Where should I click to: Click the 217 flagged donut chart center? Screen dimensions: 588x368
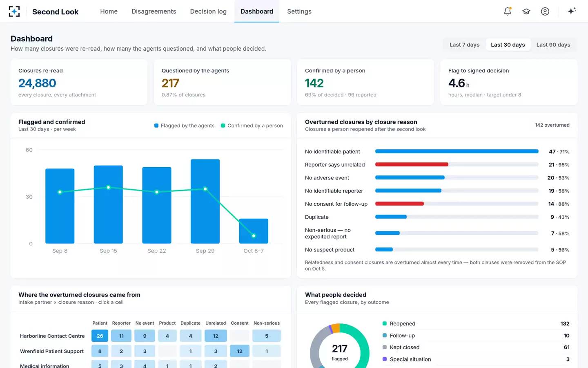(340, 352)
